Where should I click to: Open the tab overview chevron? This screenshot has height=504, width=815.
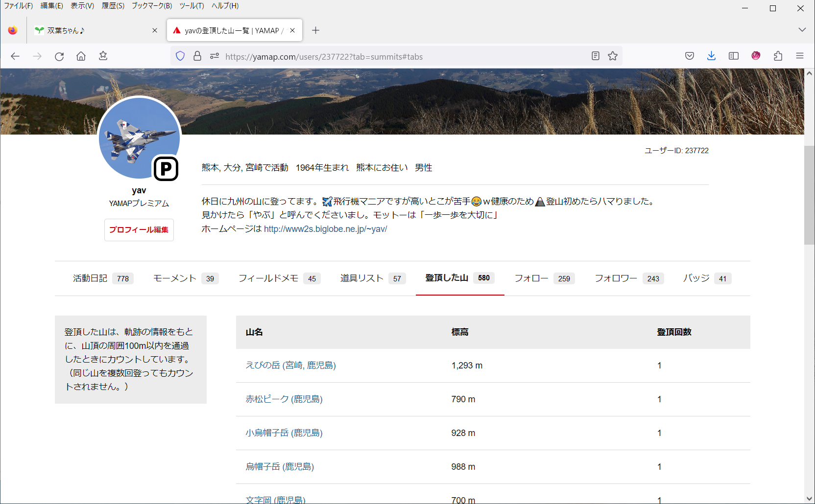tap(802, 30)
